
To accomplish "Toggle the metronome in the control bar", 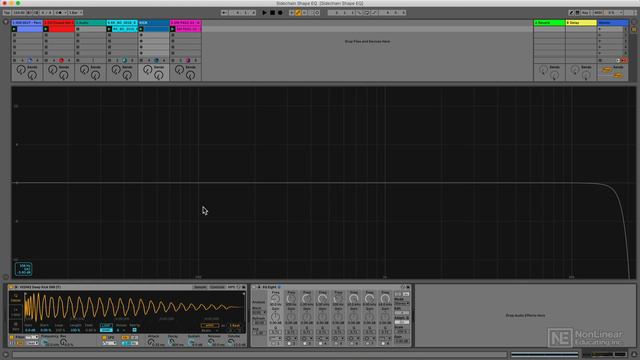I will point(60,13).
